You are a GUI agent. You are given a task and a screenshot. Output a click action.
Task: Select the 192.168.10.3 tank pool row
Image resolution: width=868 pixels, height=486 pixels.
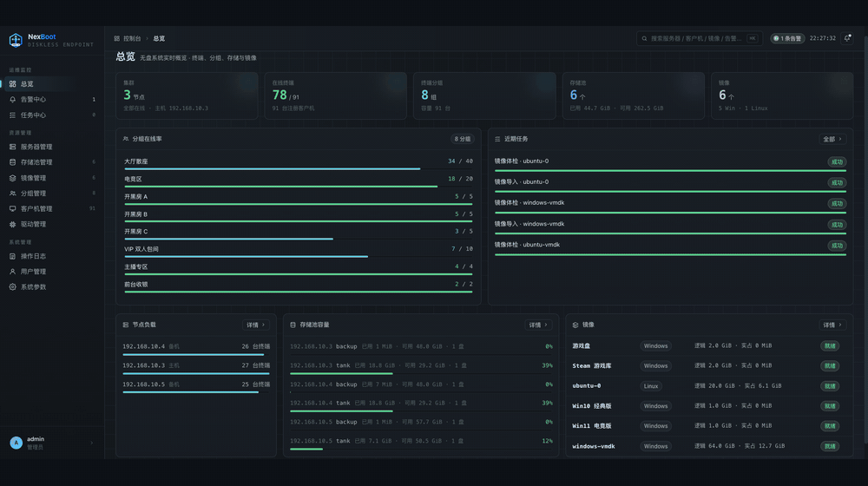pyautogui.click(x=421, y=368)
